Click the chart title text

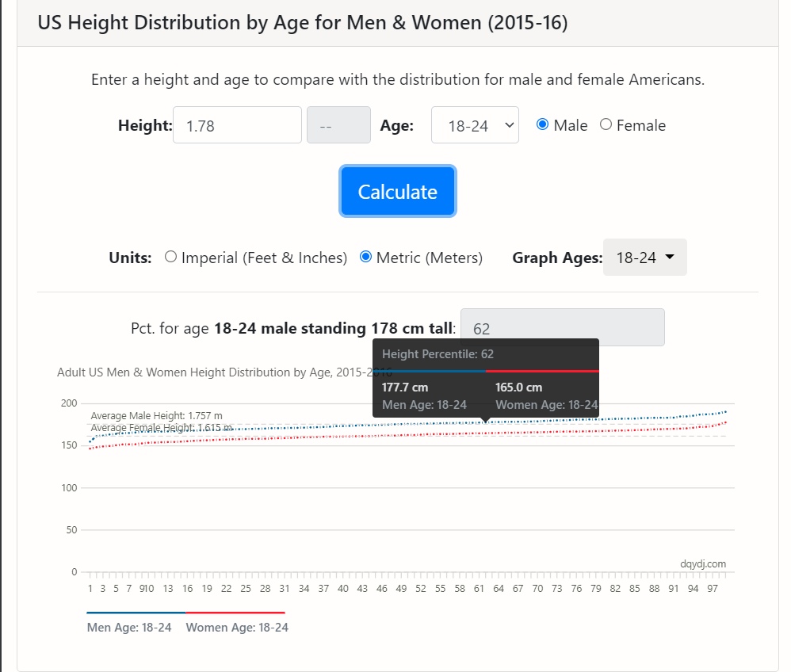[x=224, y=372]
